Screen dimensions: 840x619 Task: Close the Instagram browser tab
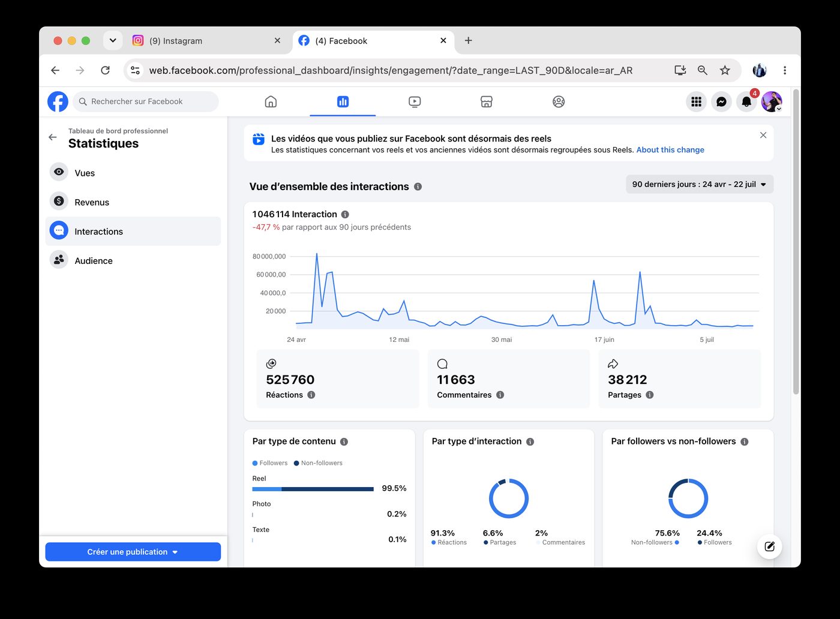[277, 41]
